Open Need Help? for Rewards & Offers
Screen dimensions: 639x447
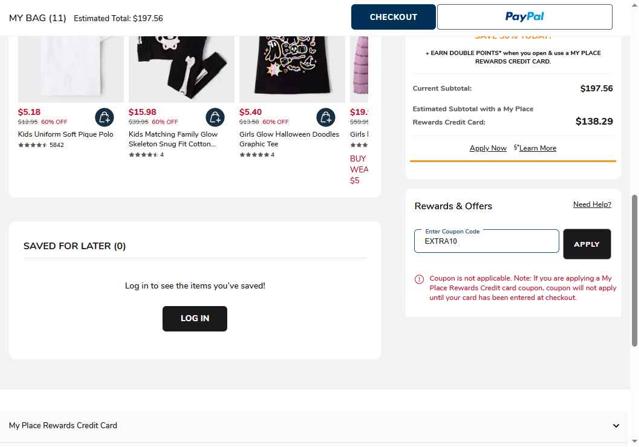(x=591, y=205)
